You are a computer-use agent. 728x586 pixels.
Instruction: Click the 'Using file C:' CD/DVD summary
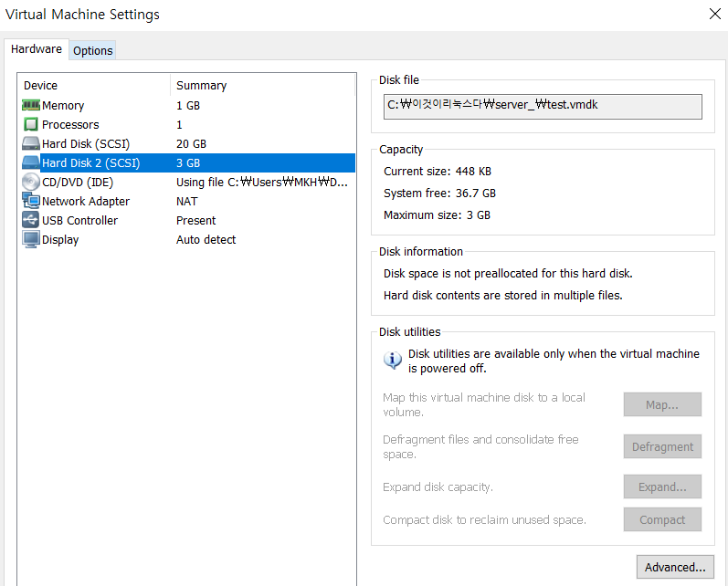click(261, 183)
